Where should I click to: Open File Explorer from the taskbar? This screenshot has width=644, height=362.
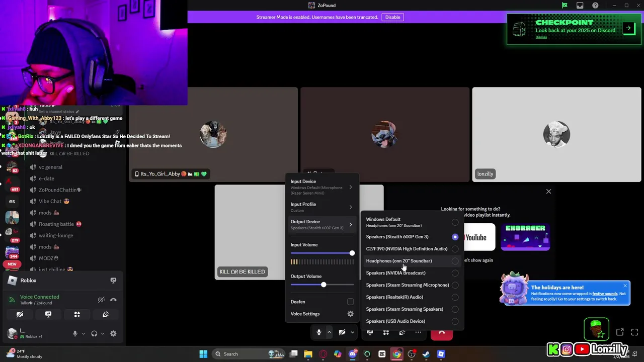(x=308, y=354)
